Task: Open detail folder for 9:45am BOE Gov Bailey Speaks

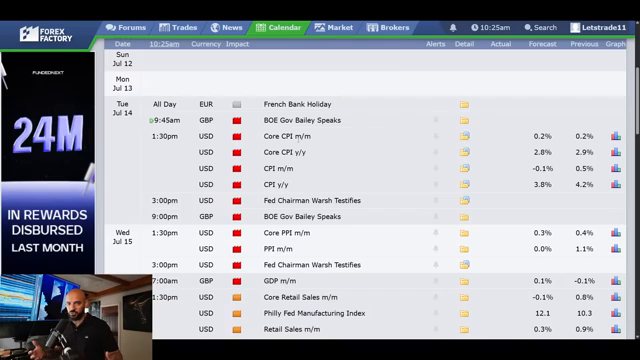Action: (464, 120)
